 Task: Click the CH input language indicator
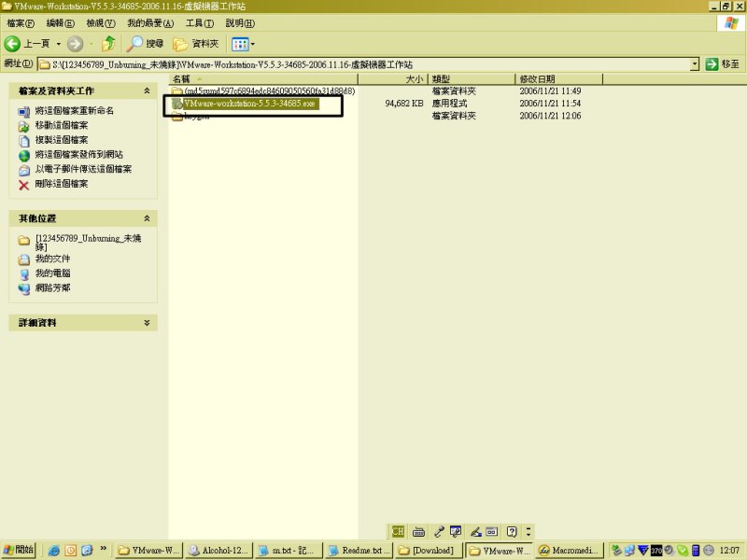point(398,531)
